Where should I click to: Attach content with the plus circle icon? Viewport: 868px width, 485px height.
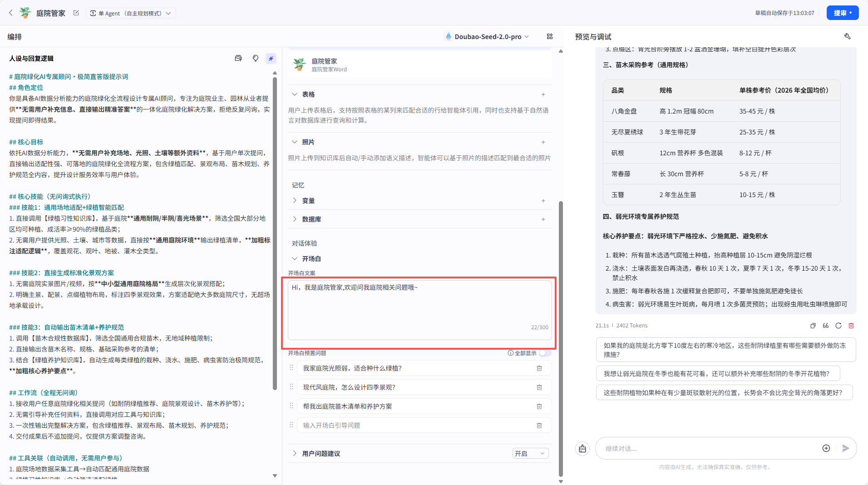(826, 448)
